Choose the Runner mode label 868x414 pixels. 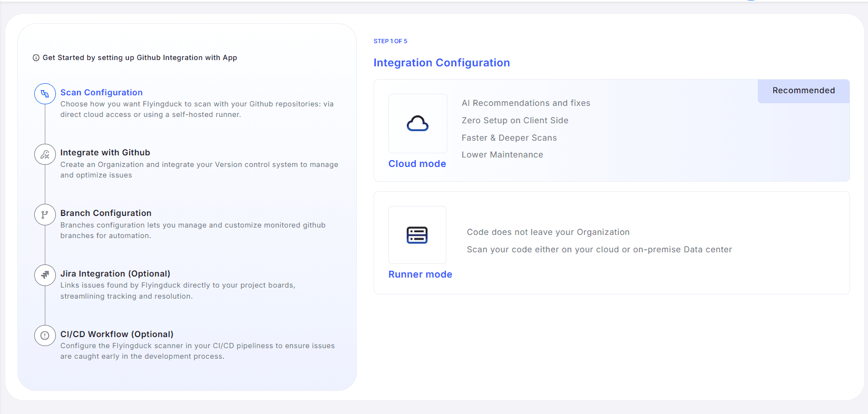tap(420, 274)
